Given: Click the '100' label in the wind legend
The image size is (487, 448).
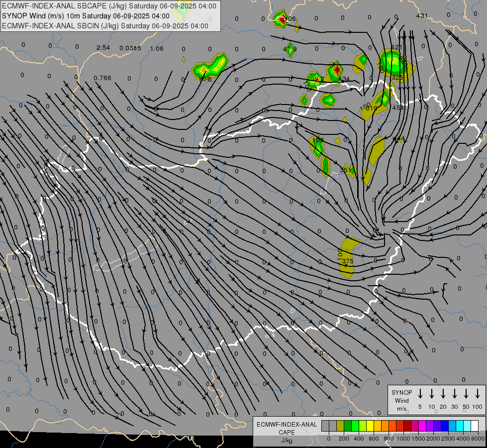Looking at the screenshot, I should (x=478, y=407).
